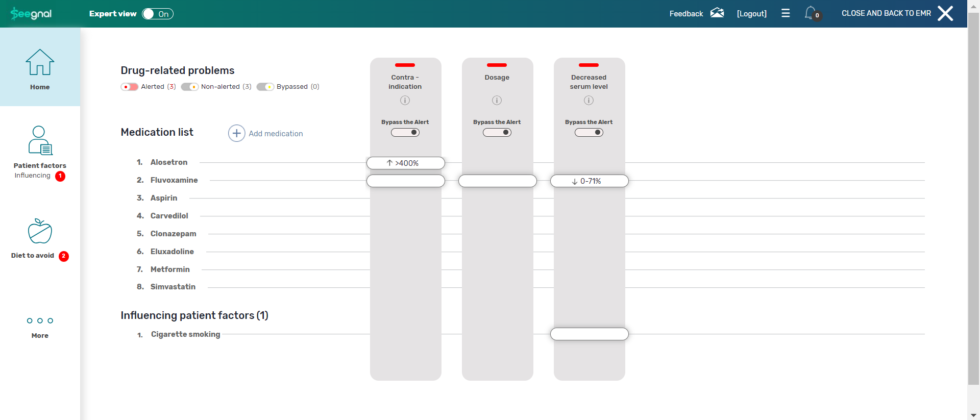
Task: Open the hamburger menu icon
Action: pyautogui.click(x=786, y=13)
